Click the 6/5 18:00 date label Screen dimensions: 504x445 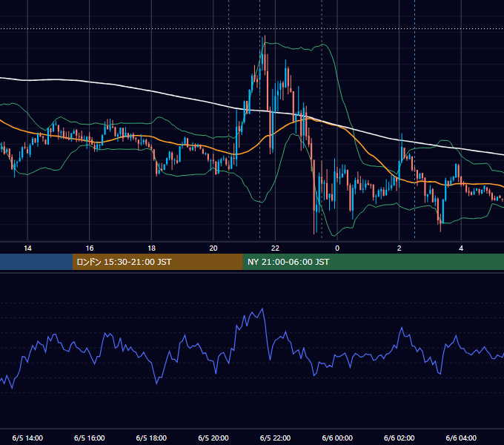151,438
